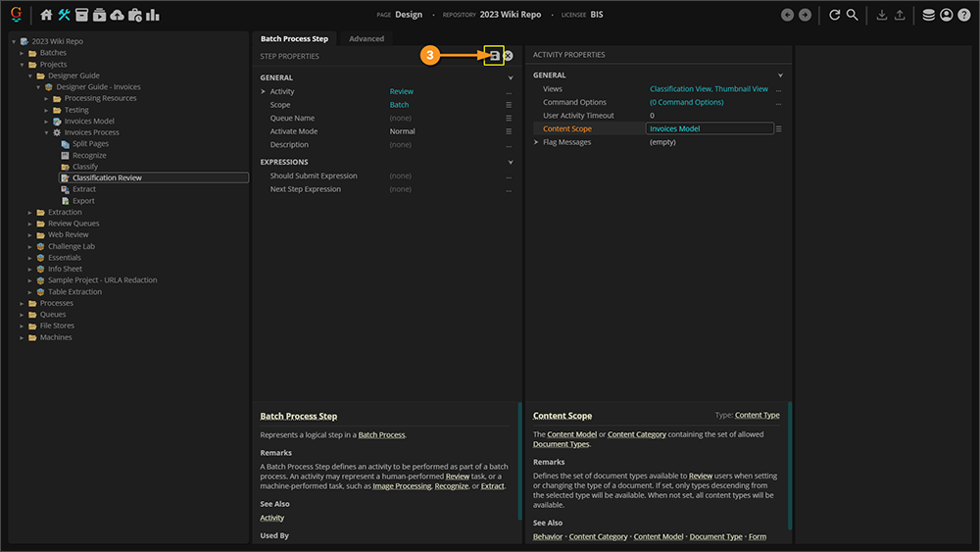Refresh using the reload icon

(835, 15)
